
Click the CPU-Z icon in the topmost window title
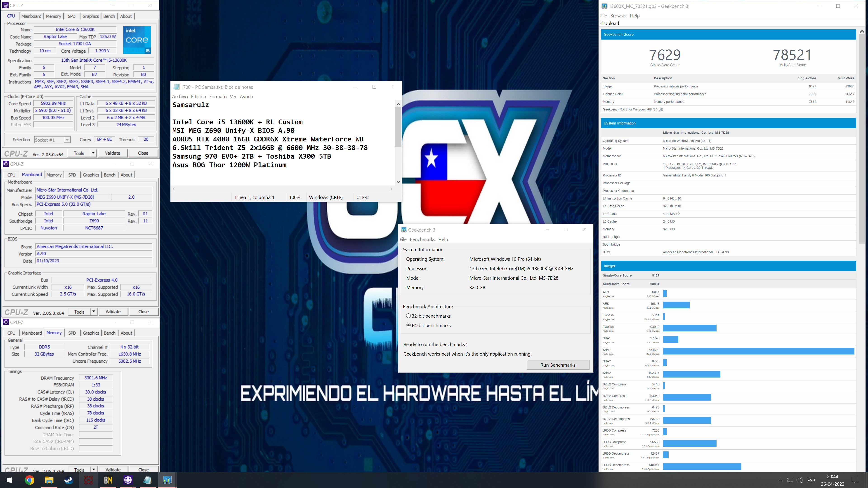click(x=5, y=5)
